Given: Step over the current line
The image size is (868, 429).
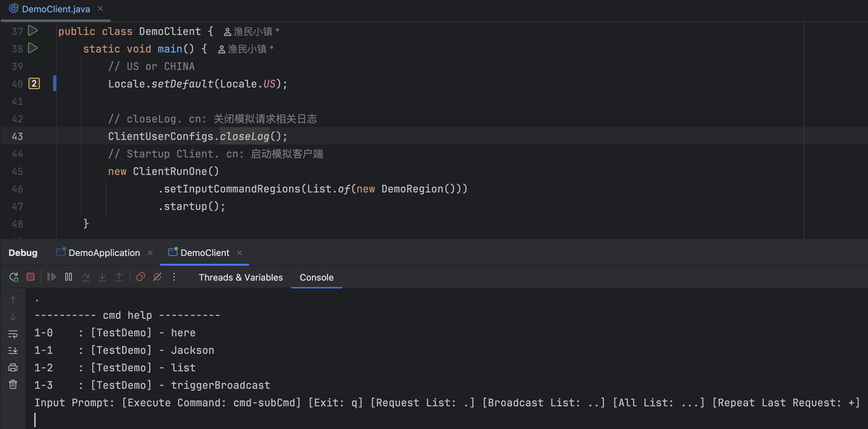Looking at the screenshot, I should pos(85,277).
